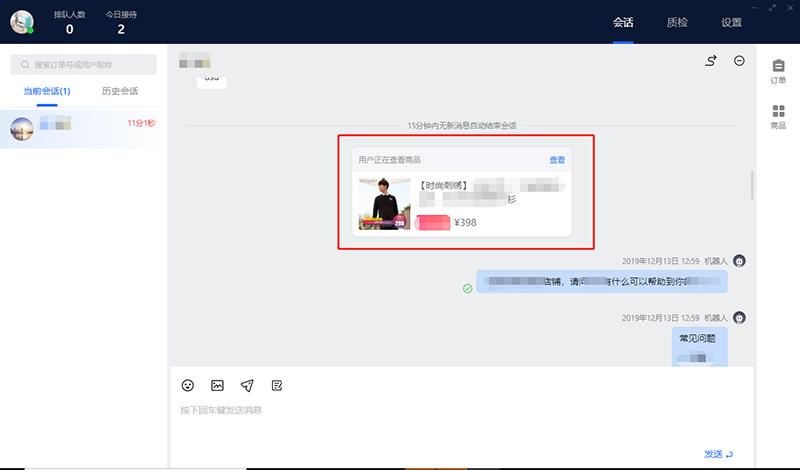Open the 商品 products panel

pyautogui.click(x=778, y=117)
